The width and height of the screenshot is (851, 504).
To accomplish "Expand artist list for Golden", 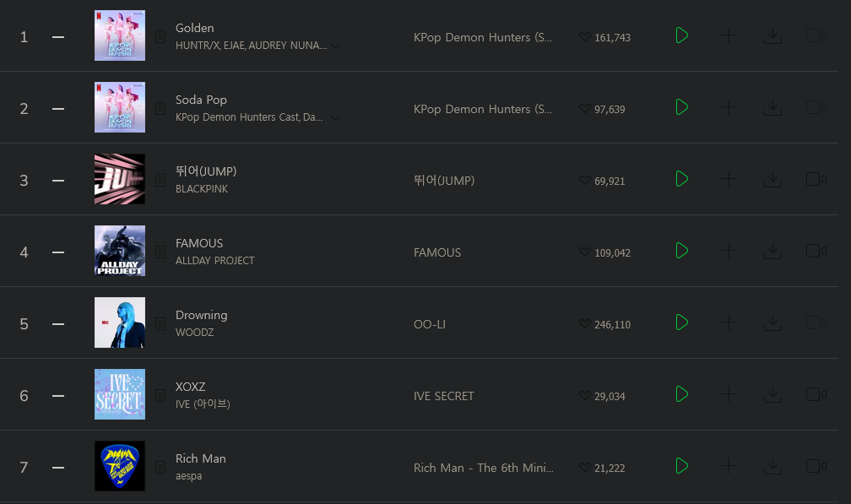I will click(x=335, y=46).
